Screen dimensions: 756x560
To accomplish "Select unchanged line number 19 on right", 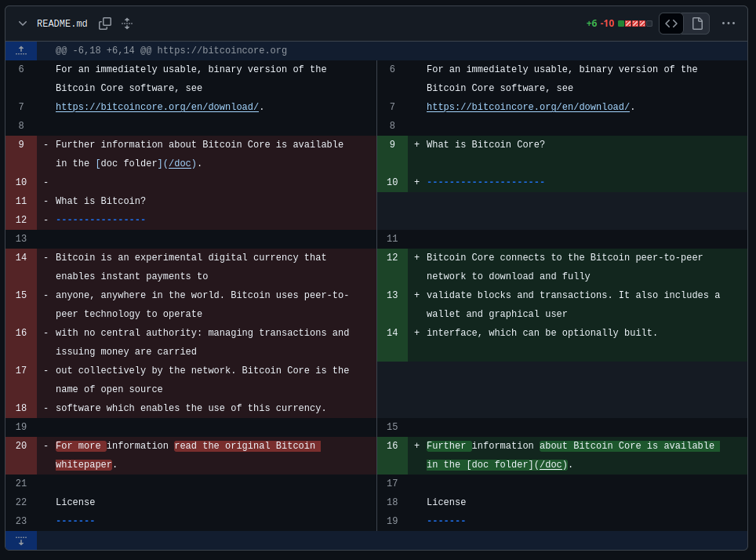I will pyautogui.click(x=392, y=521).
